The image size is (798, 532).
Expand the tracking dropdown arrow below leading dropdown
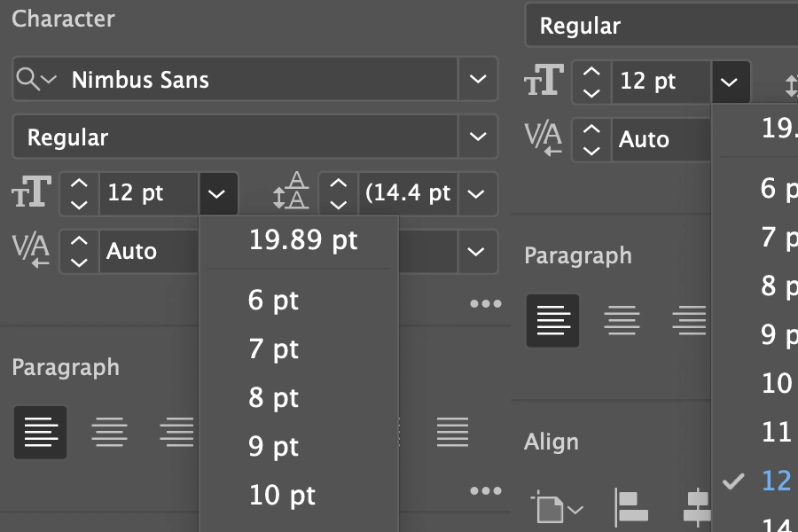pos(476,252)
